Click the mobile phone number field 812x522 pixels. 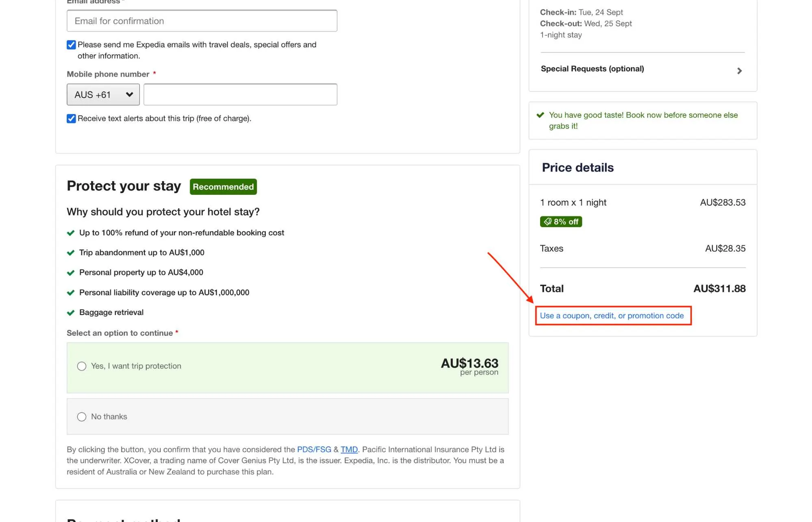pos(240,95)
